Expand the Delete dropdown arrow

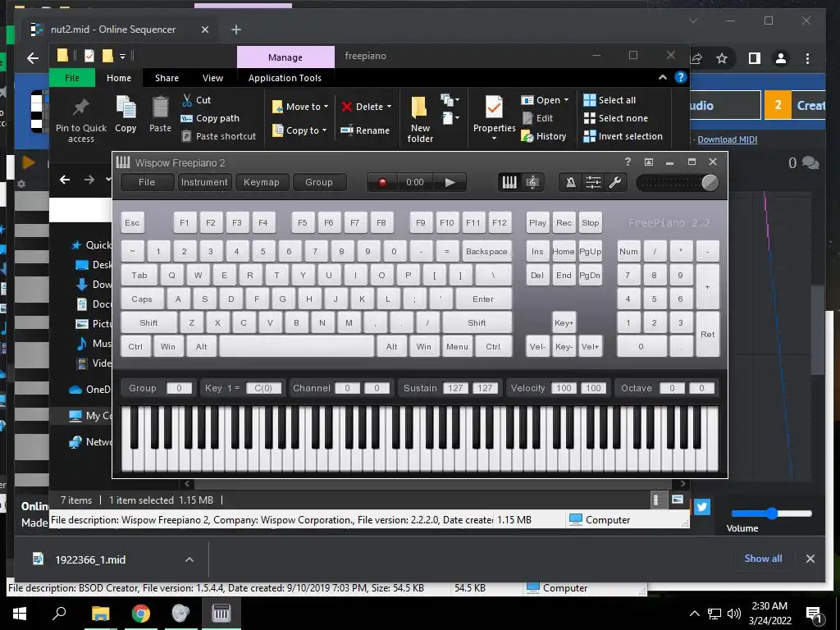[390, 107]
